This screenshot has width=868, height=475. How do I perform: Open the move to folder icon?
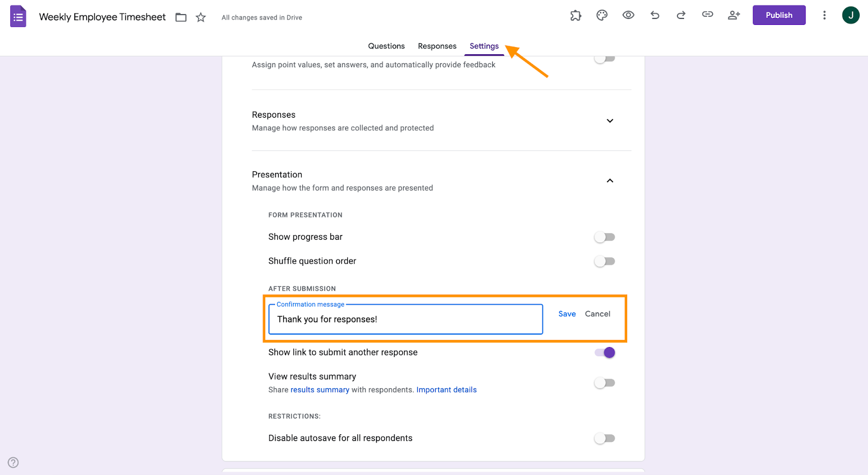[181, 17]
